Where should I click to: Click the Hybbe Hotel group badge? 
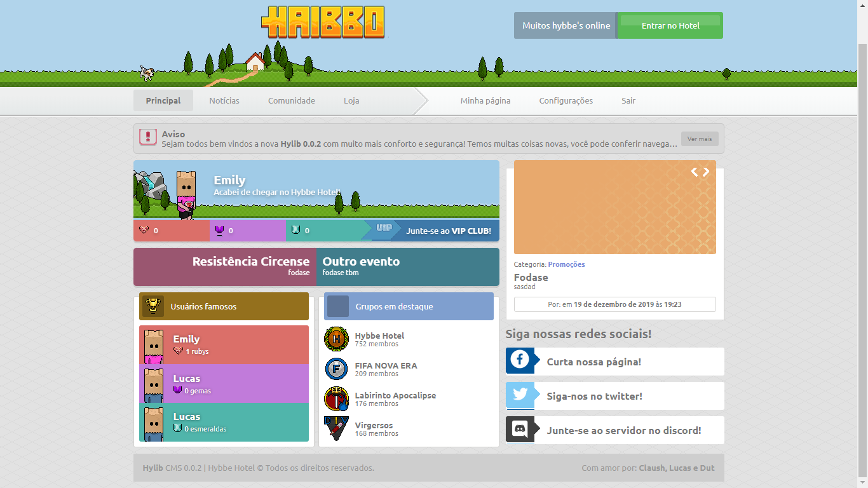337,339
